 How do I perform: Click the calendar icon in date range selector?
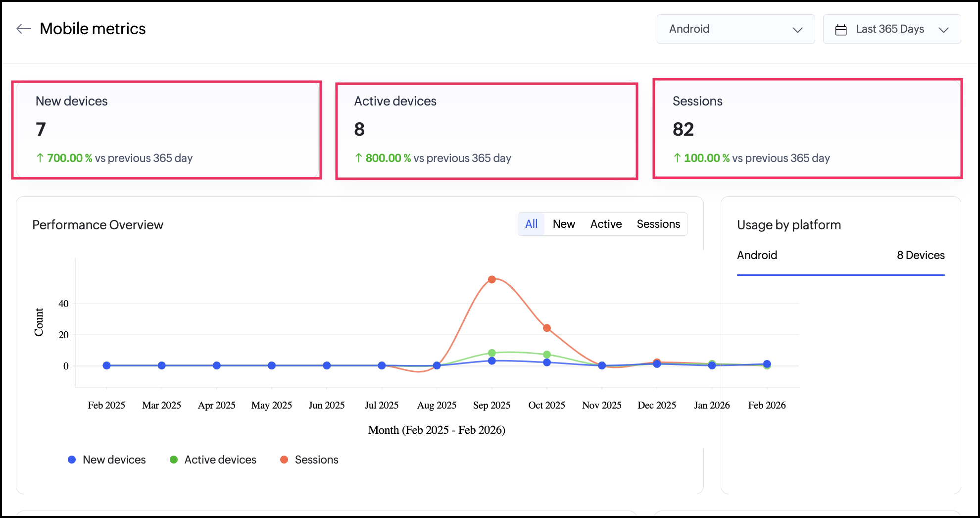point(840,30)
